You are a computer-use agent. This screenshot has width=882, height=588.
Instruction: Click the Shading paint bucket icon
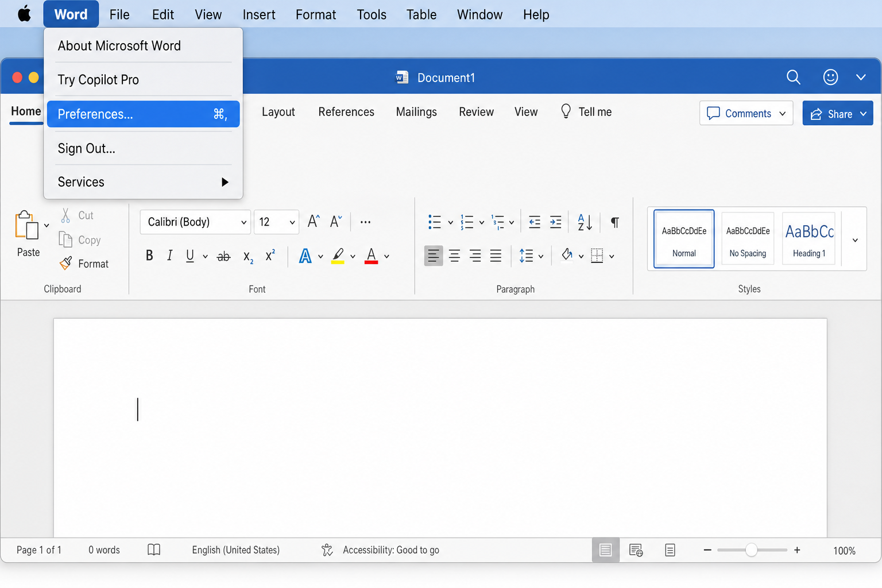[x=567, y=255]
